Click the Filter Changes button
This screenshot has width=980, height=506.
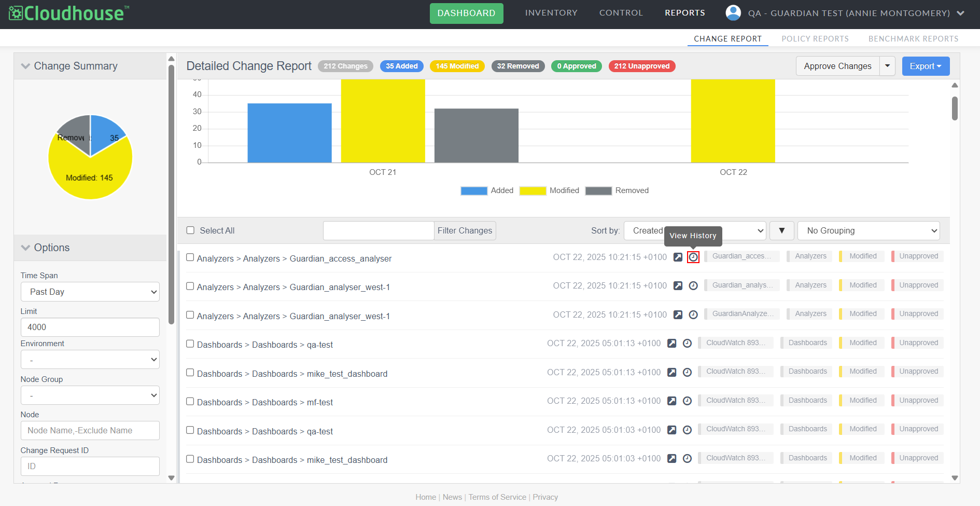pyautogui.click(x=465, y=230)
